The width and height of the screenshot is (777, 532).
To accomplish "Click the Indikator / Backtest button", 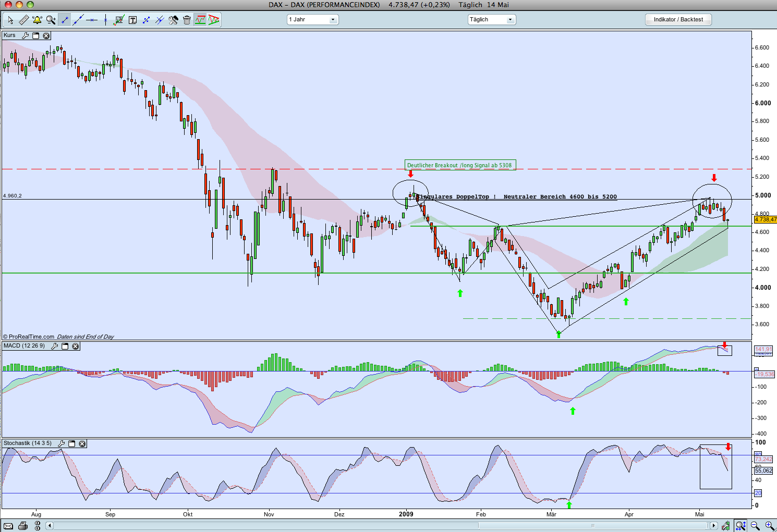I will tap(678, 19).
